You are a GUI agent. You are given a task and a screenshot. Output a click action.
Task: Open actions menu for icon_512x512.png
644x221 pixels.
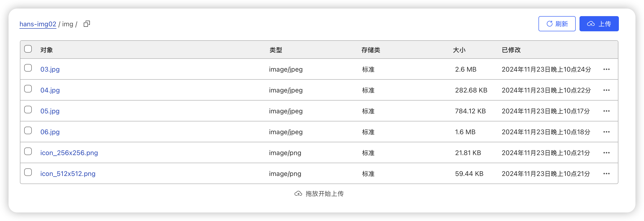(x=606, y=174)
